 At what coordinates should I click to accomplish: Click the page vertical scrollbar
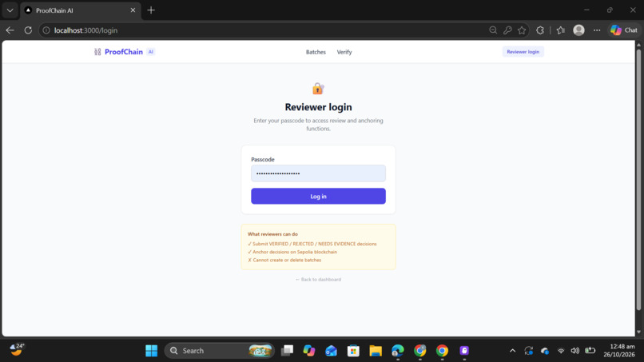638,180
